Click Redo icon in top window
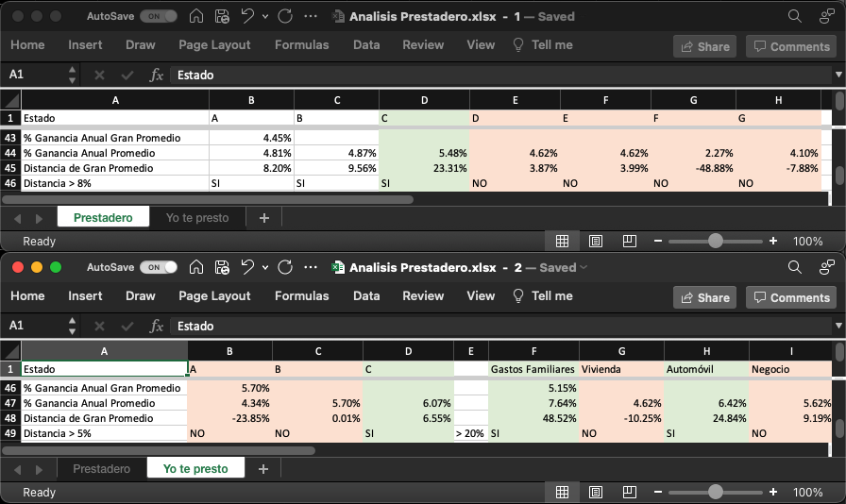This screenshot has width=846, height=504. [x=285, y=16]
